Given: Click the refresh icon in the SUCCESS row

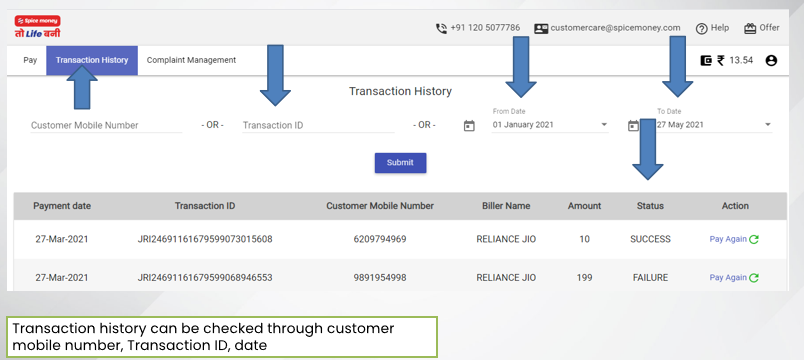Looking at the screenshot, I should (x=754, y=239).
